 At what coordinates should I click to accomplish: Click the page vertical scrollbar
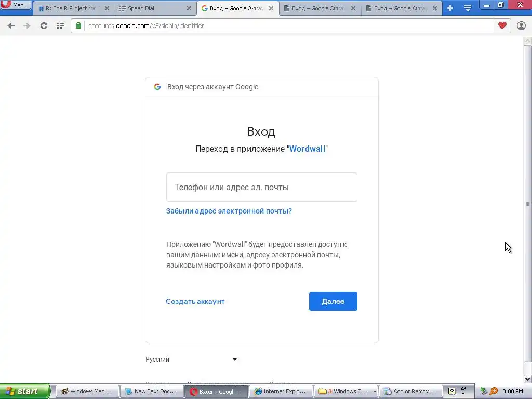tap(527, 204)
